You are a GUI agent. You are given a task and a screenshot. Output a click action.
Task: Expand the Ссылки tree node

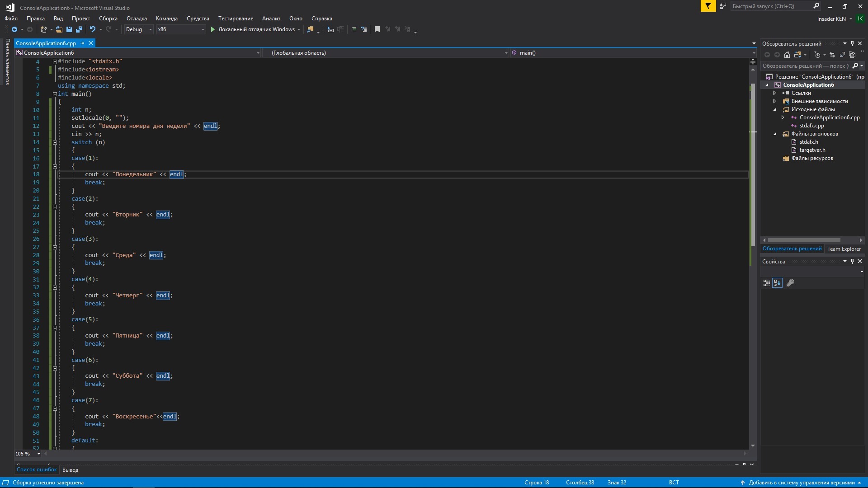tap(774, 93)
